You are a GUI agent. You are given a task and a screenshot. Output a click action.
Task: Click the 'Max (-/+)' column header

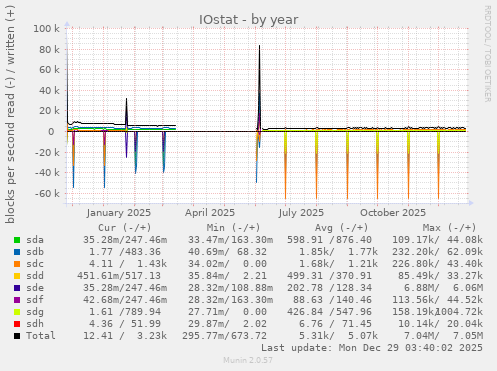point(450,228)
